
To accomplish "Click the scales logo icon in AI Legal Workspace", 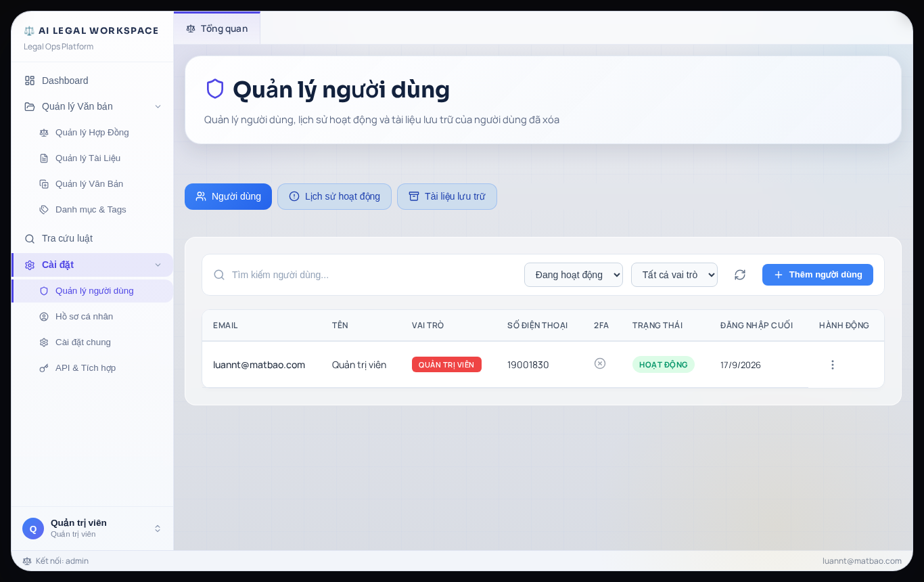I will [x=29, y=30].
